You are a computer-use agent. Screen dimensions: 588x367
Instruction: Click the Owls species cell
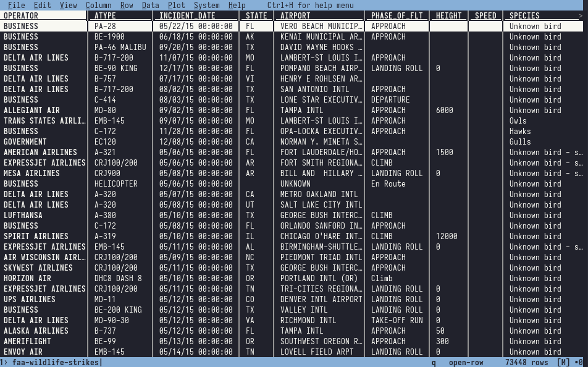tap(518, 121)
